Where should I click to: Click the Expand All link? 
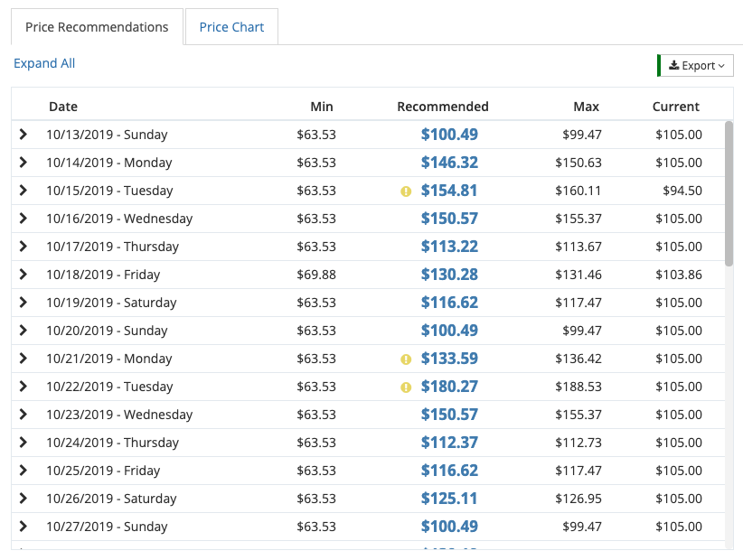(44, 63)
